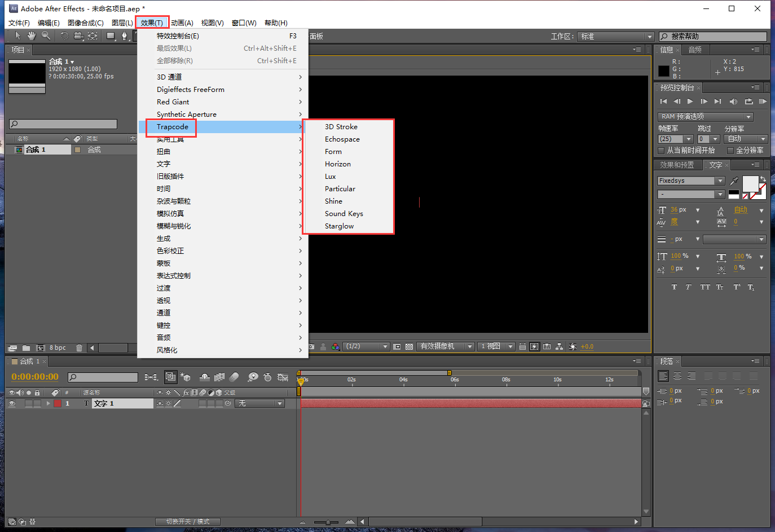Screen dimensions: 775x532
Task: Click the mute audio icon in preview panel
Action: coord(733,102)
